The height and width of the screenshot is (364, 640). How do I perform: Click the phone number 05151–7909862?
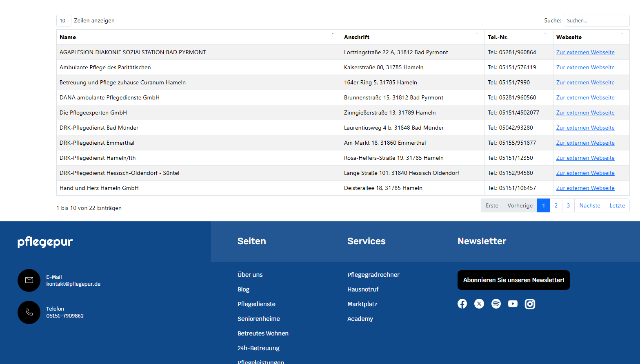pos(65,316)
